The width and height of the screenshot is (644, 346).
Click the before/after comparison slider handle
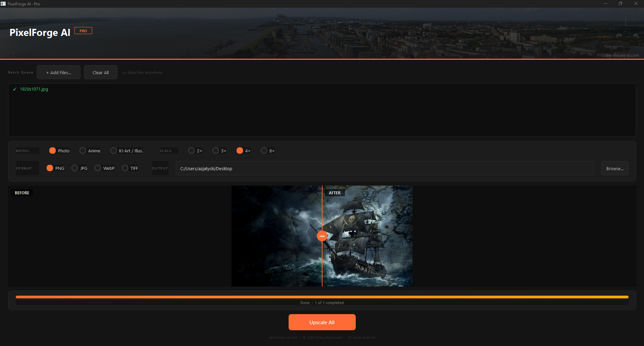point(322,236)
